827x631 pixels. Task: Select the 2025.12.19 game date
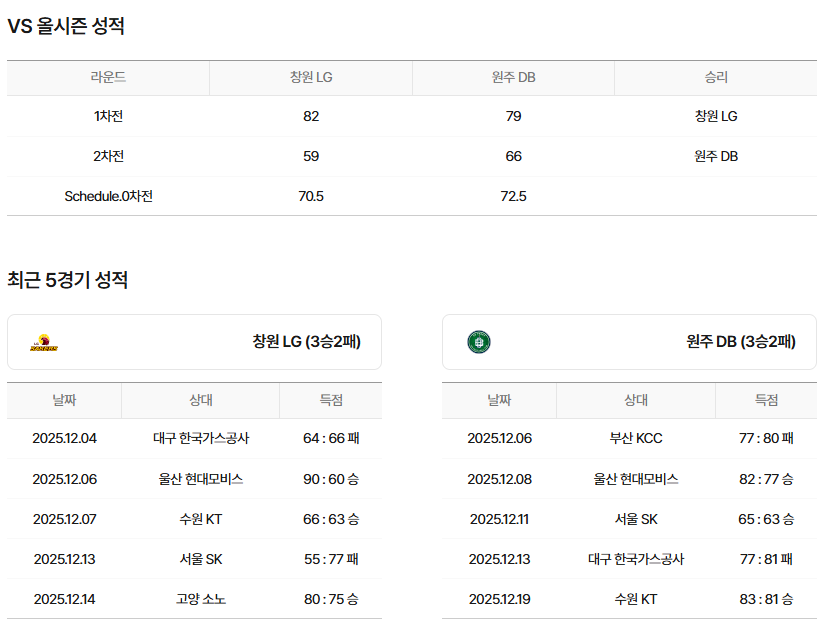point(499,599)
